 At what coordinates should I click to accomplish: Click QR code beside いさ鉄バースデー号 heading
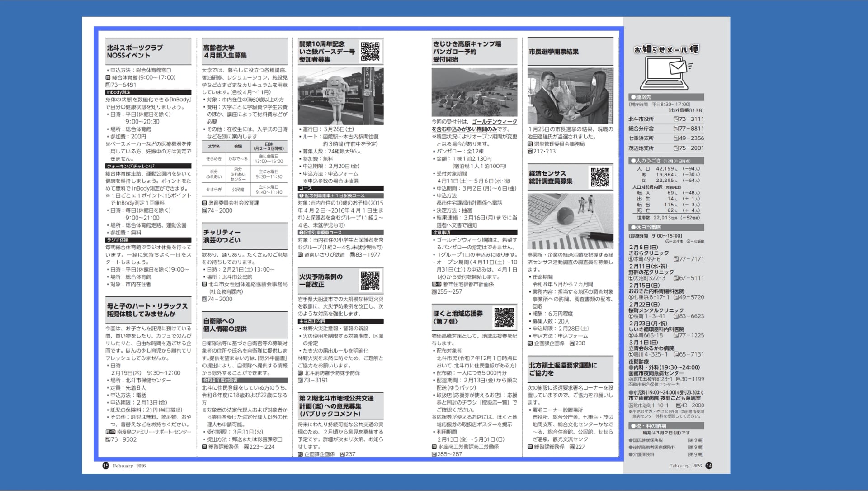coord(370,51)
